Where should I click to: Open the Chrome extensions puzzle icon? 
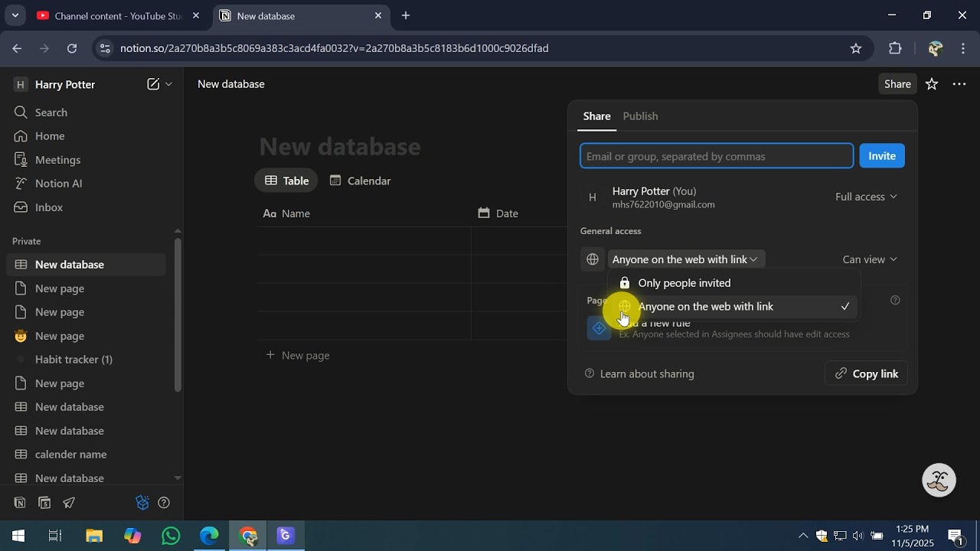[895, 48]
